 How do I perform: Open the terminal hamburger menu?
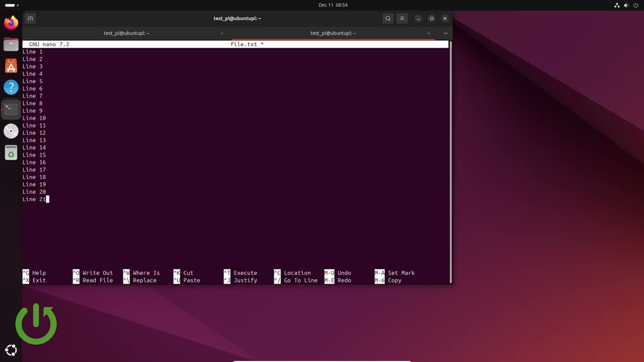click(402, 19)
